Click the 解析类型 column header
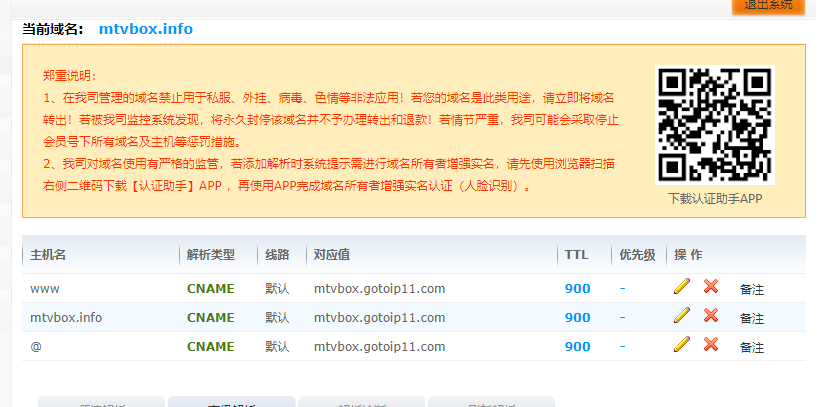 [x=211, y=255]
